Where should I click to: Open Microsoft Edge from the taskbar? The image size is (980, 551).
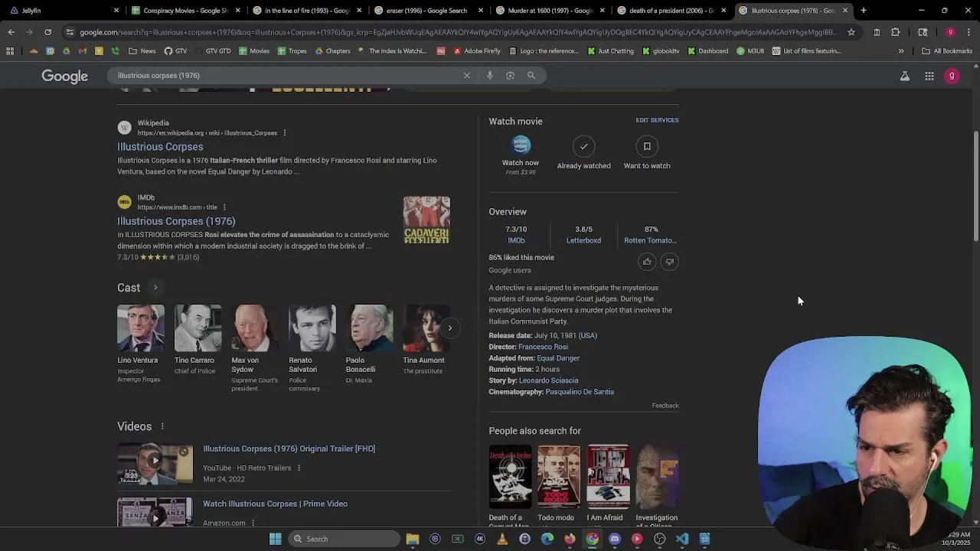(547, 539)
